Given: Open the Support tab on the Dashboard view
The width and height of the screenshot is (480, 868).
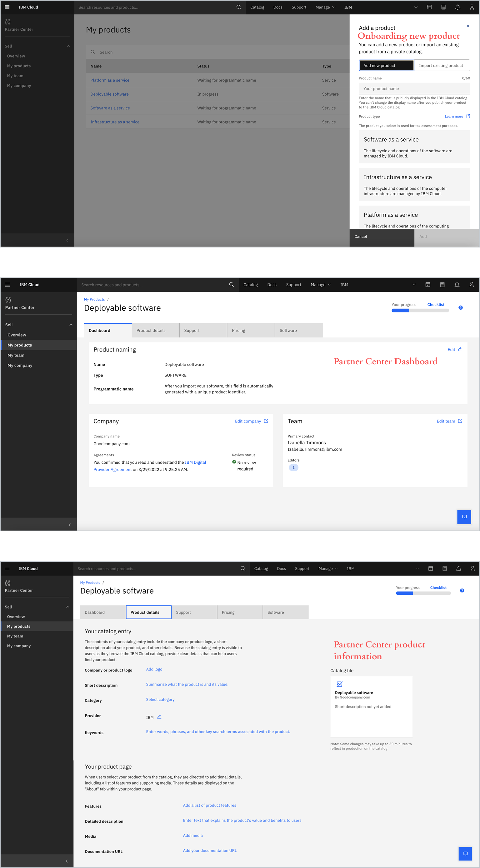Looking at the screenshot, I should click(x=203, y=331).
